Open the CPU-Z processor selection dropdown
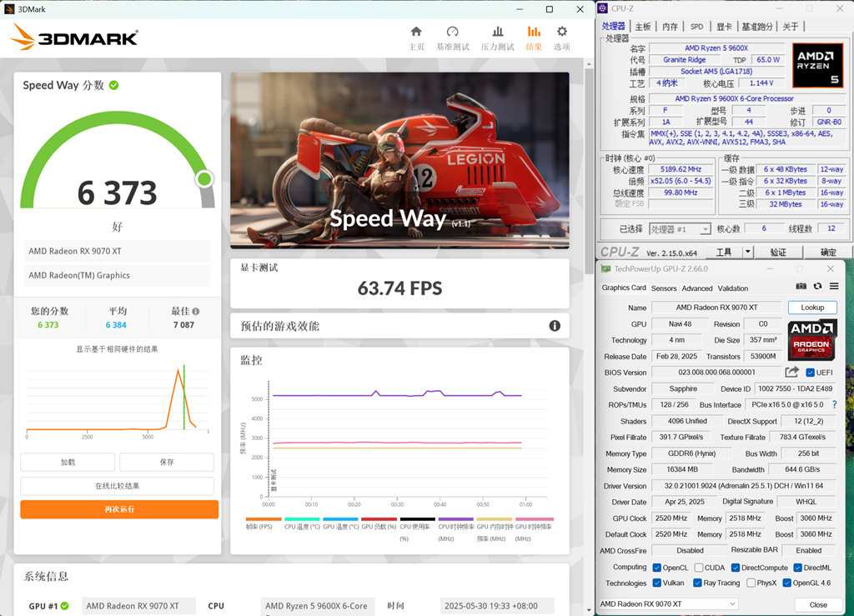 [681, 229]
